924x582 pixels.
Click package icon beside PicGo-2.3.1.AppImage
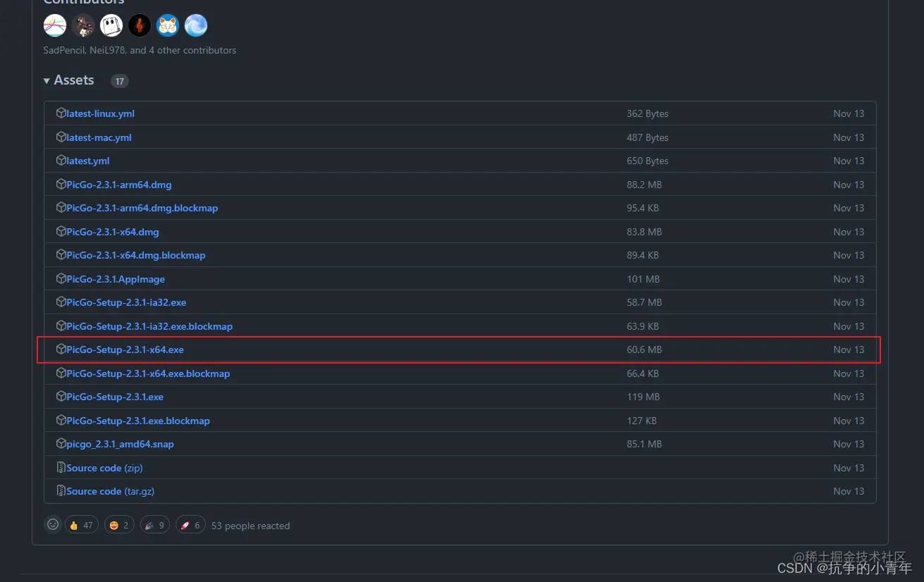tap(61, 279)
